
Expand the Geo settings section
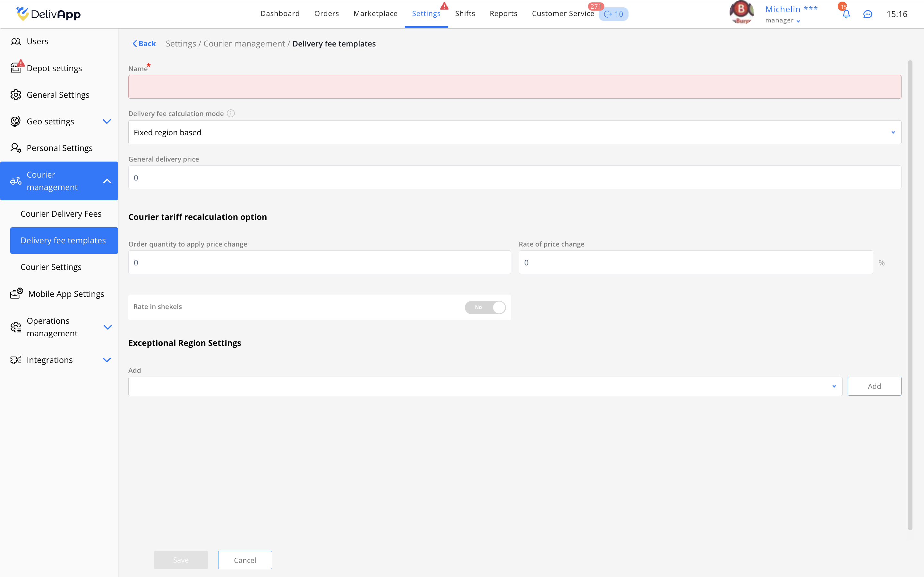coord(107,121)
